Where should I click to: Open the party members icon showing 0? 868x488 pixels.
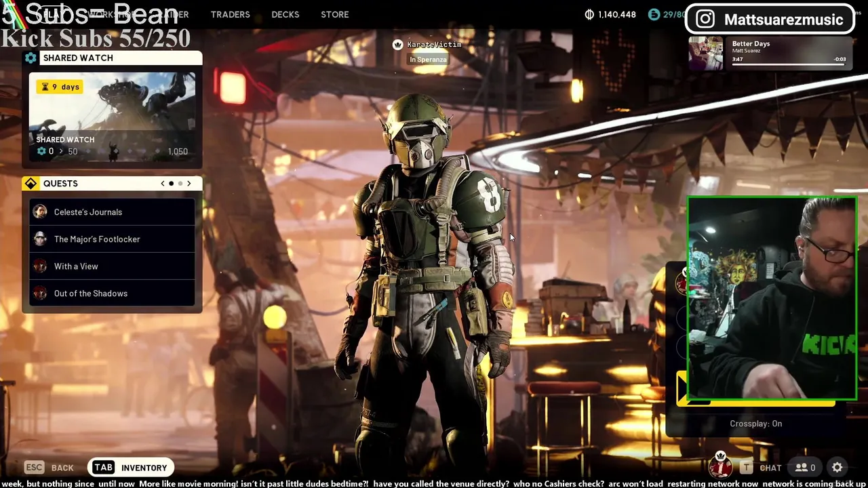tap(806, 468)
